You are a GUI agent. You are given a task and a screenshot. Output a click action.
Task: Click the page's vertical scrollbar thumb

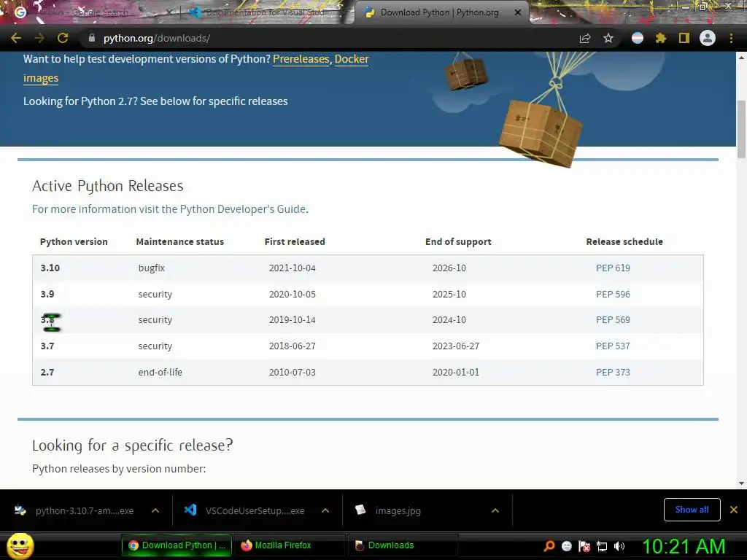pos(741,130)
